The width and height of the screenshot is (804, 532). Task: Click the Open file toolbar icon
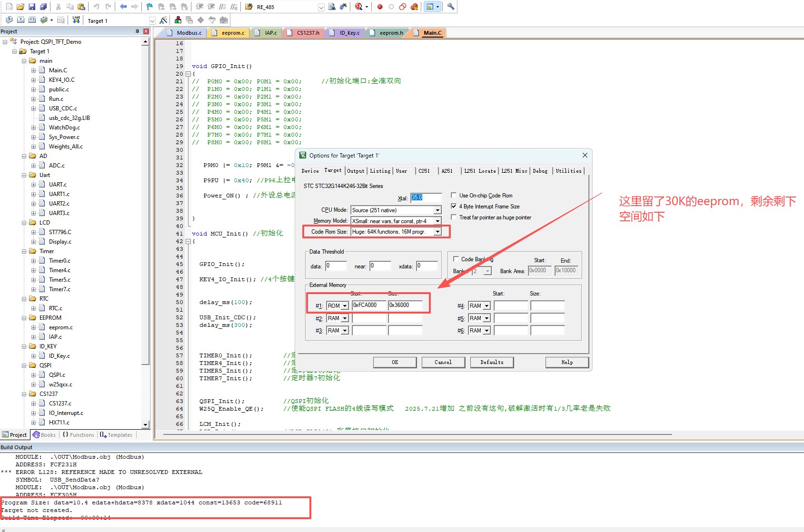click(x=20, y=7)
